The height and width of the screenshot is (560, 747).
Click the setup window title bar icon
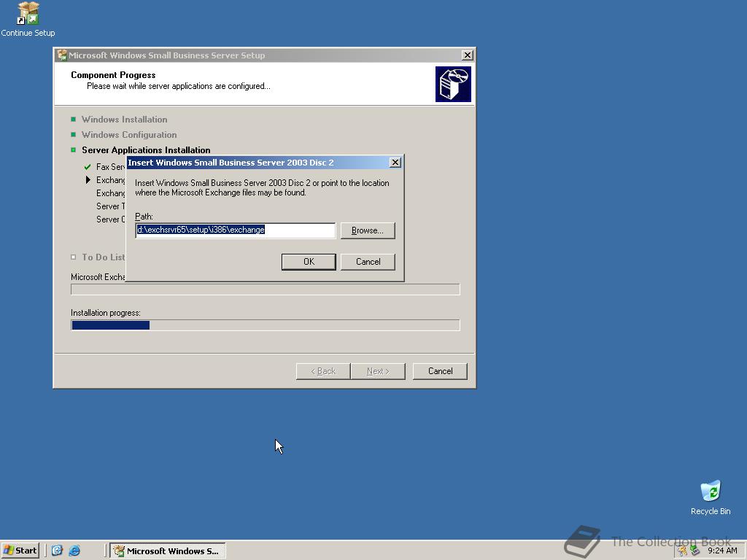[61, 55]
